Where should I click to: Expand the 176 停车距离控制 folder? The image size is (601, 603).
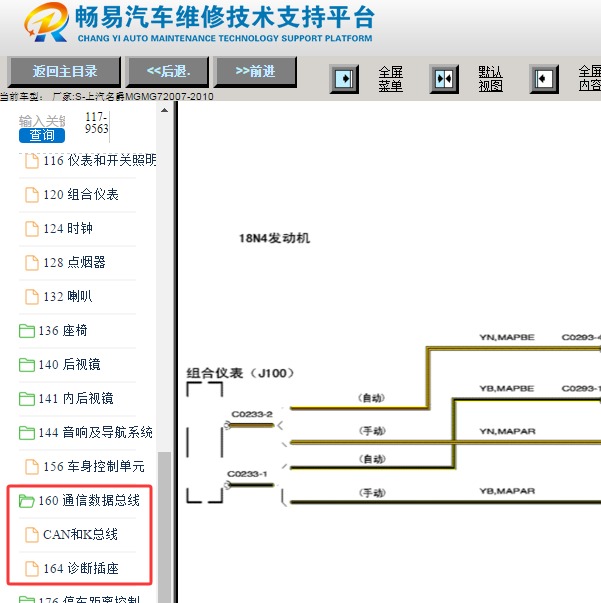(x=27, y=600)
